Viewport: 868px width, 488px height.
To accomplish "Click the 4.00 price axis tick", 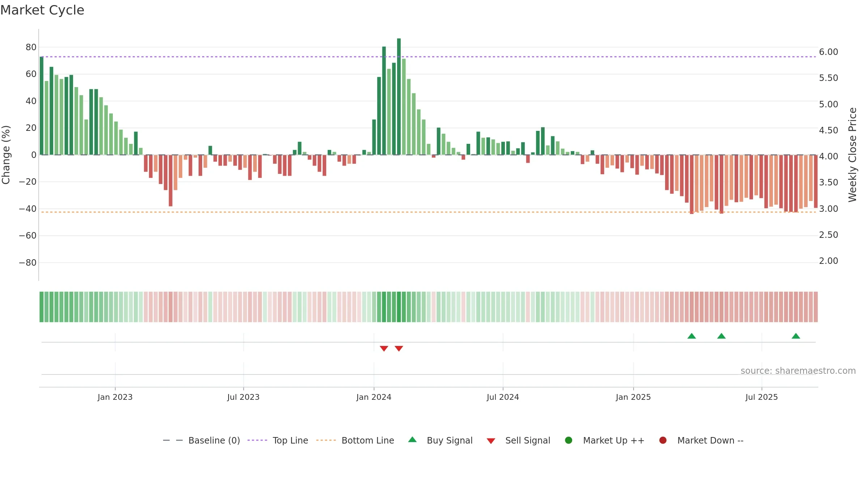I will click(829, 156).
